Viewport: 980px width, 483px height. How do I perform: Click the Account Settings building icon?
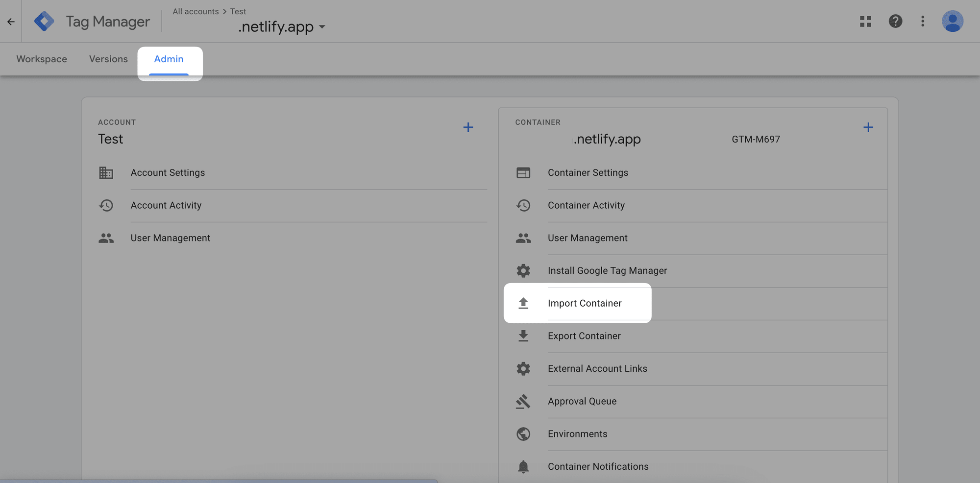coord(106,173)
